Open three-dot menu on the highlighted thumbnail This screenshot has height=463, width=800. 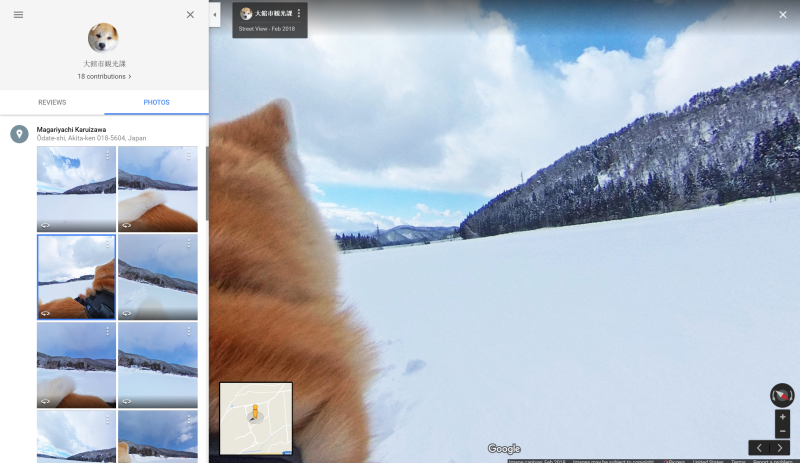coord(107,244)
